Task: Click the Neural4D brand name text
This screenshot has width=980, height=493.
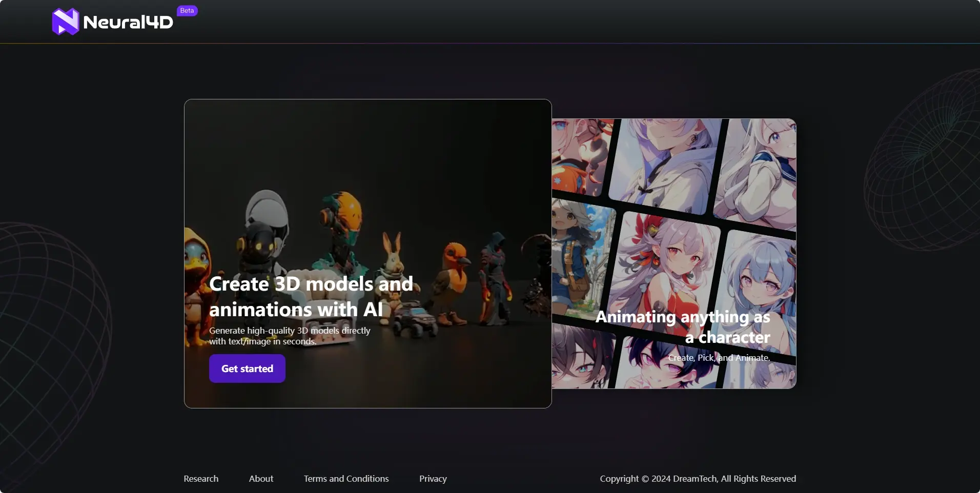Action: pyautogui.click(x=128, y=22)
